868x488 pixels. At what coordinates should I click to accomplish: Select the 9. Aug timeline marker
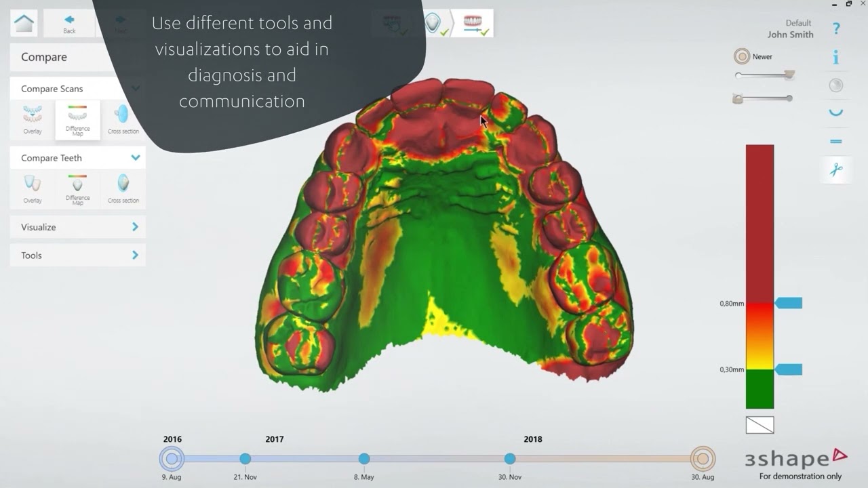[172, 459]
